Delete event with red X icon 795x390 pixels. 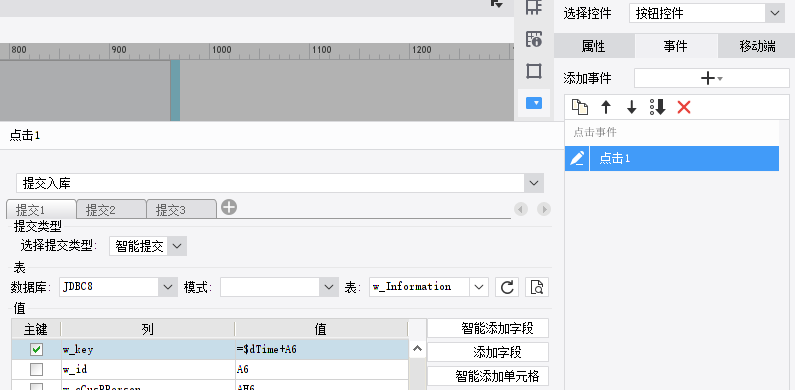684,107
